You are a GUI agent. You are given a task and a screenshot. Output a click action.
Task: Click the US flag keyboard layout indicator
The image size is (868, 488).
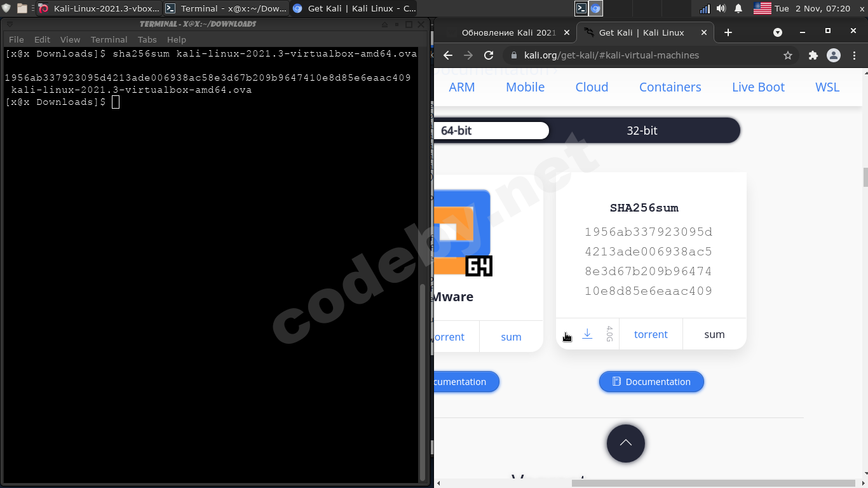(762, 8)
